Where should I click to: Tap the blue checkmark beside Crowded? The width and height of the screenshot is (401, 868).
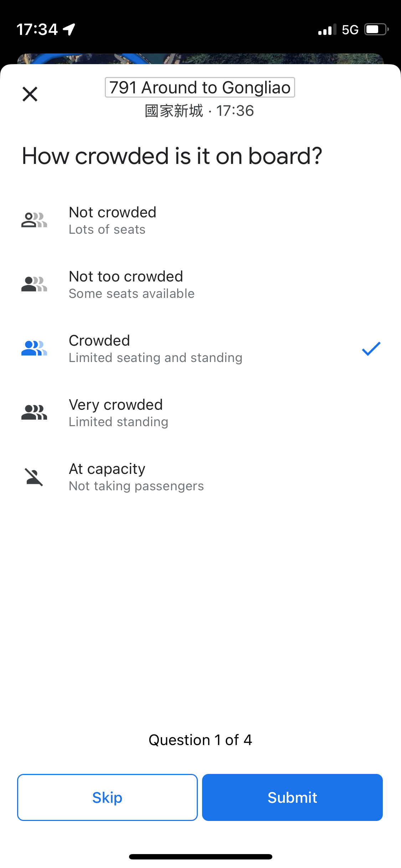(371, 348)
